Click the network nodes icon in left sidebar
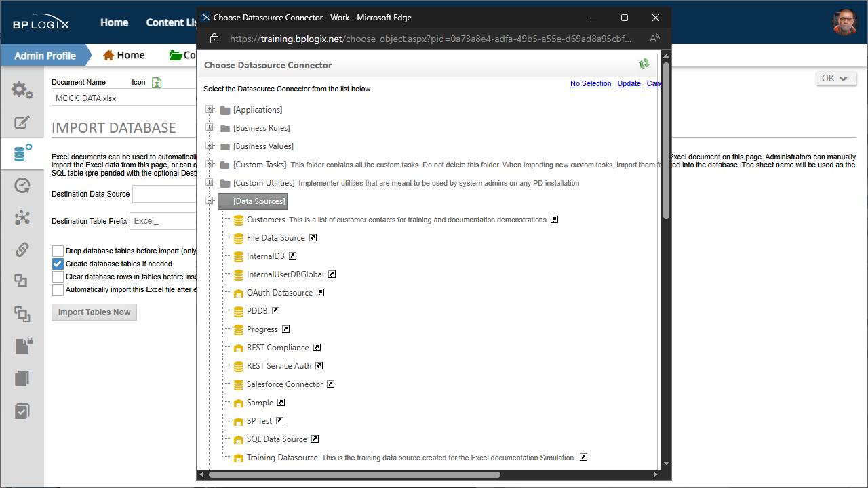The image size is (868, 488). click(22, 218)
